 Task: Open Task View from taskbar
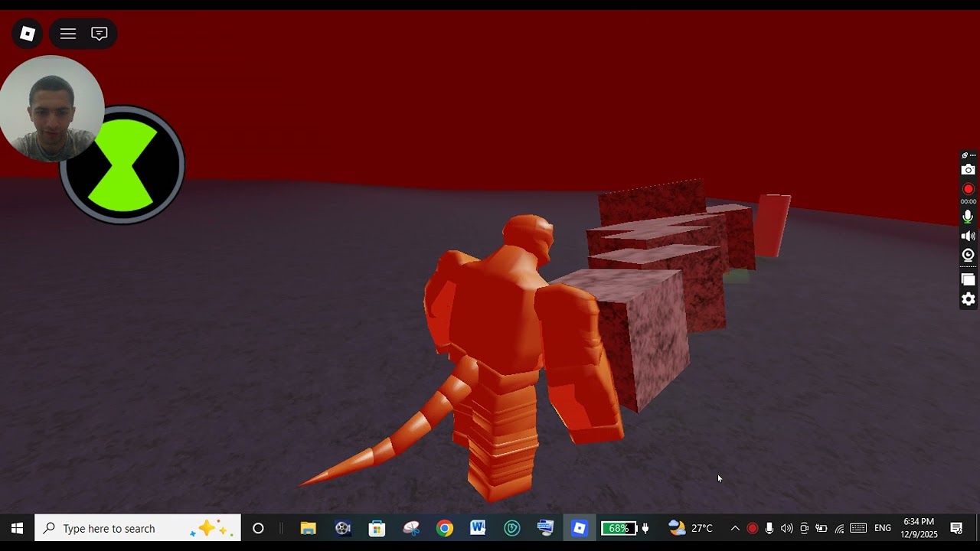click(258, 528)
